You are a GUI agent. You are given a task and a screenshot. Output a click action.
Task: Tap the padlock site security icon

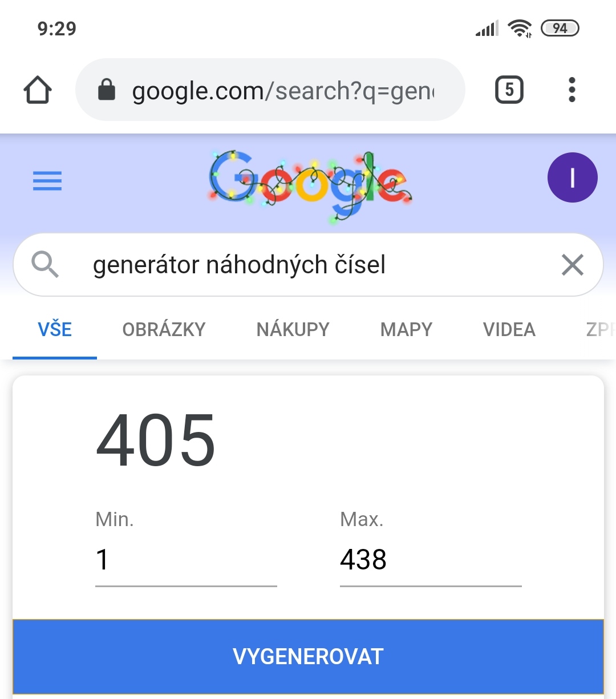pyautogui.click(x=107, y=90)
